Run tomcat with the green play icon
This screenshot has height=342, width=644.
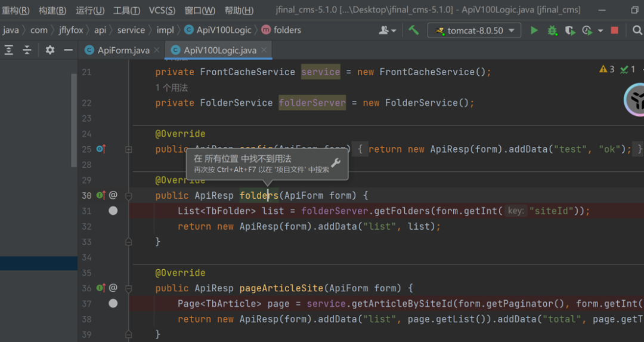coord(534,30)
